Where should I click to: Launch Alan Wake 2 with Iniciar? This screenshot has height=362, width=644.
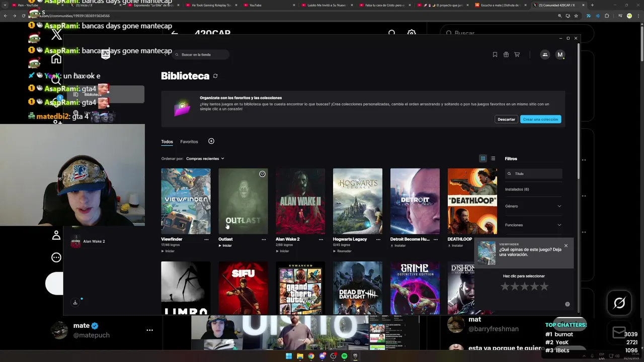tap(283, 251)
